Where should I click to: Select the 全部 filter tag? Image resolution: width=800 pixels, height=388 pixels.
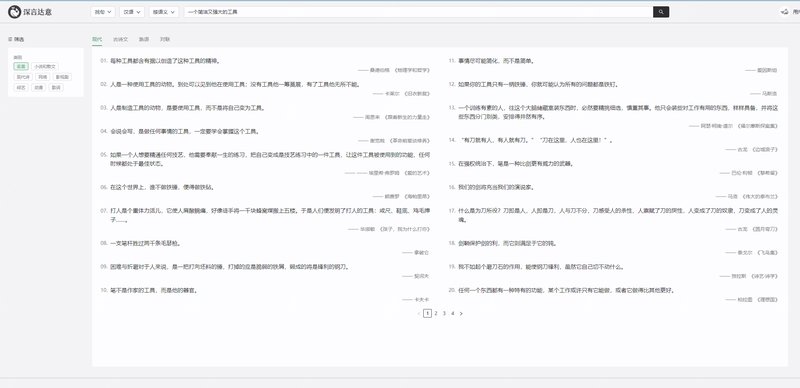tap(21, 66)
